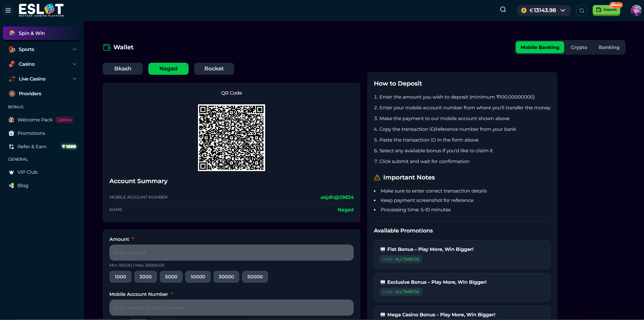Click the Exclusive Bonus promotion icon
The image size is (644, 320).
coord(383,282)
